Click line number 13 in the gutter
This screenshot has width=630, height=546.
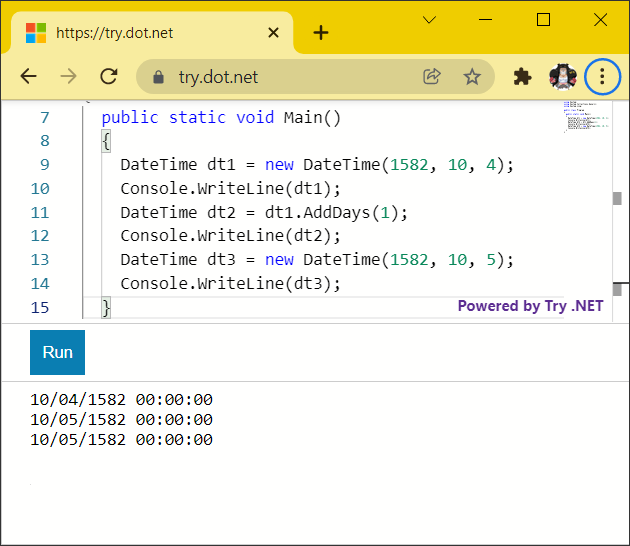tap(40, 260)
